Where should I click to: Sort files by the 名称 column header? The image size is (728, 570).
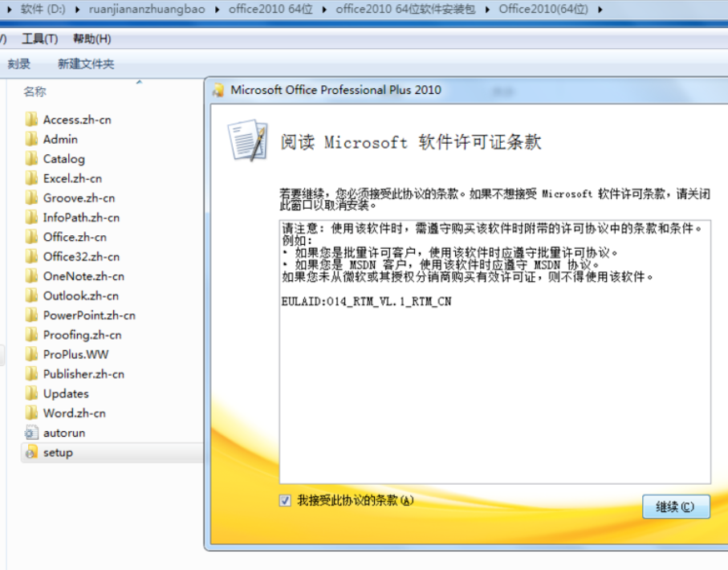coord(35,92)
